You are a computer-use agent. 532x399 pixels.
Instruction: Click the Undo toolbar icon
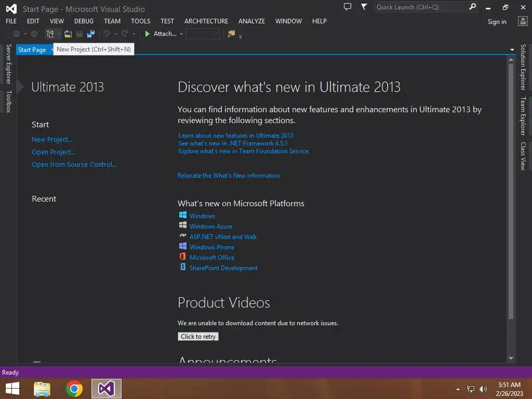point(107,34)
